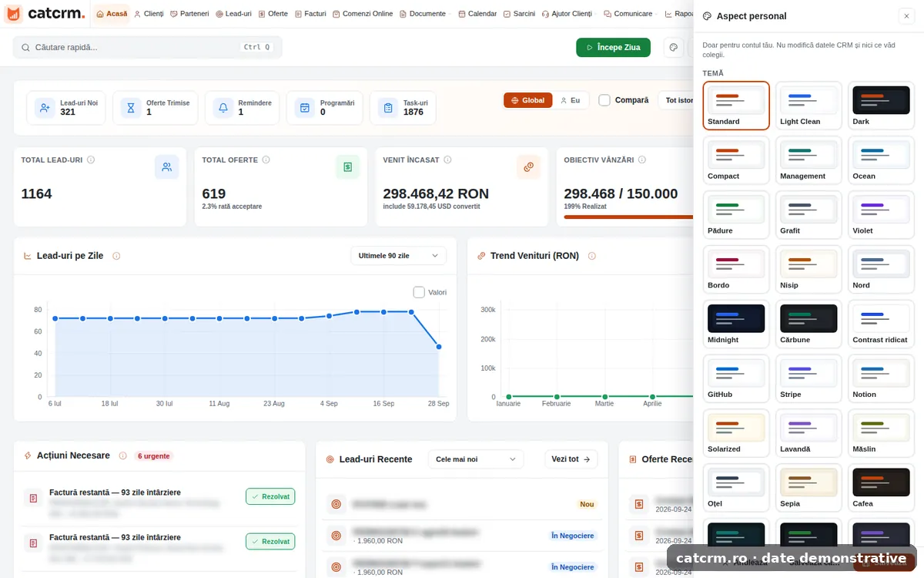The width and height of the screenshot is (924, 578).
Task: Click the Programări calendar icon
Action: point(305,108)
